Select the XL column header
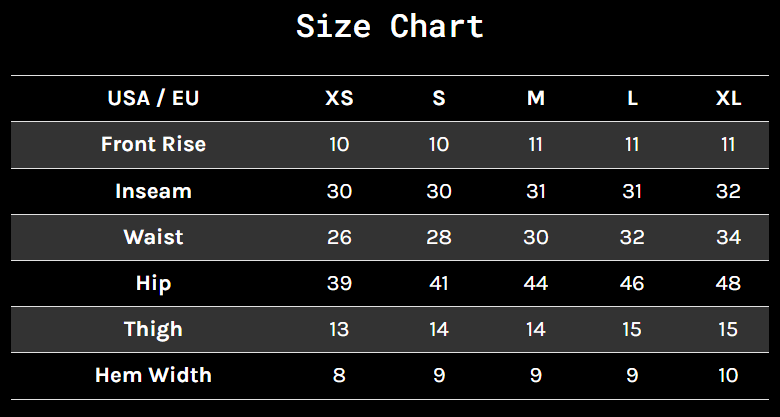The image size is (780, 417). pyautogui.click(x=729, y=99)
